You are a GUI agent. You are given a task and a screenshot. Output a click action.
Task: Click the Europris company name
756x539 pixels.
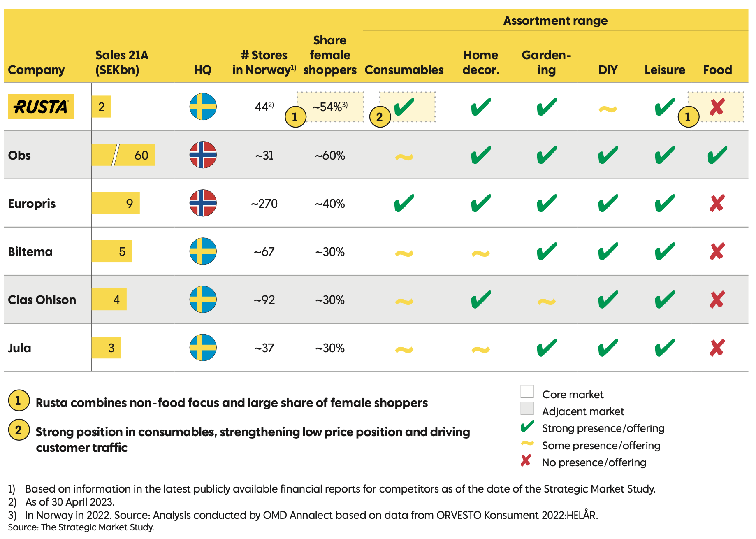point(32,204)
